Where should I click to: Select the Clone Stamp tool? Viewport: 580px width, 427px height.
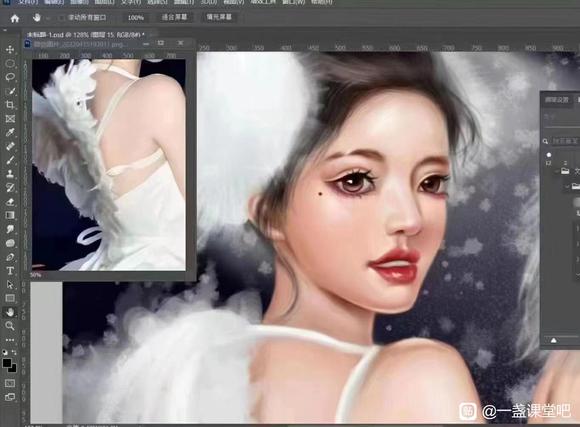tap(10, 174)
